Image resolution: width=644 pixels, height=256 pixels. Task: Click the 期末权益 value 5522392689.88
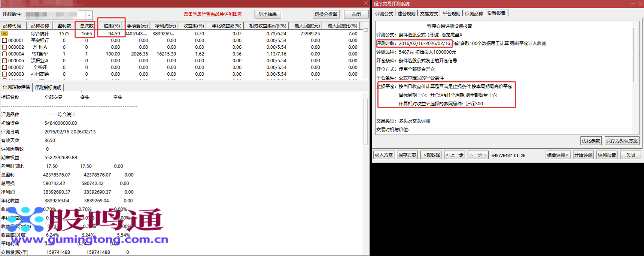(x=61, y=157)
